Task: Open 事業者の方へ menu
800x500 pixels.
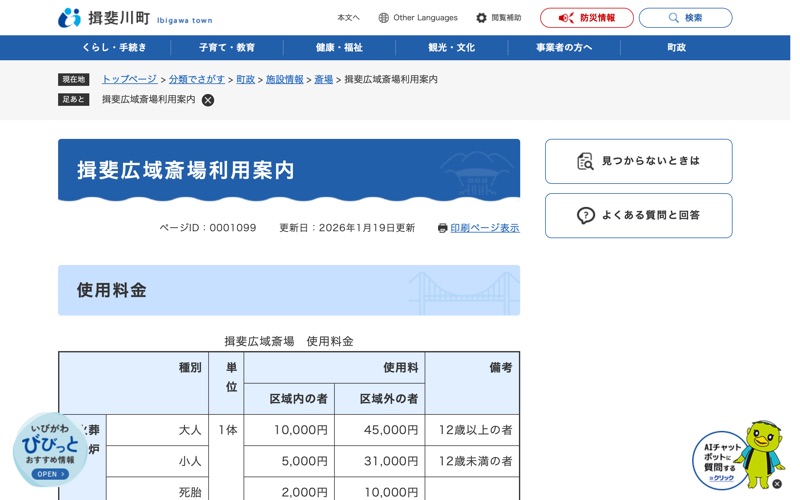Action: (x=564, y=47)
